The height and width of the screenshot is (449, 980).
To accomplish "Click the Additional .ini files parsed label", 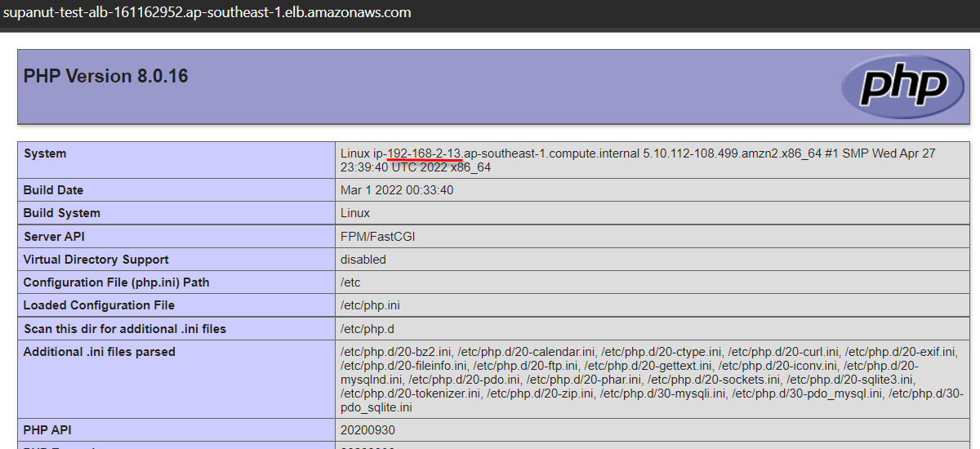I will pyautogui.click(x=99, y=352).
